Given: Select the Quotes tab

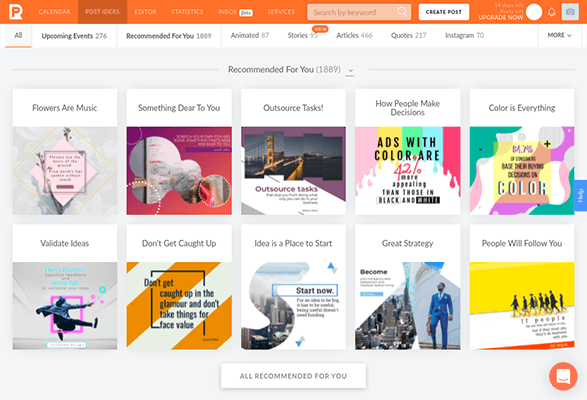Looking at the screenshot, I should click(408, 36).
